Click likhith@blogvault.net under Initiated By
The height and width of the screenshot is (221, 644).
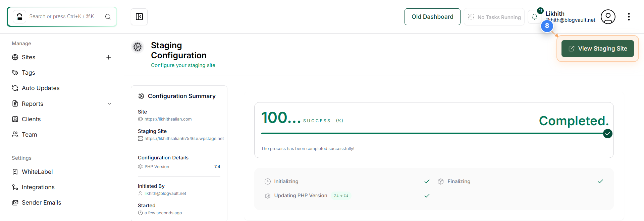point(165,194)
